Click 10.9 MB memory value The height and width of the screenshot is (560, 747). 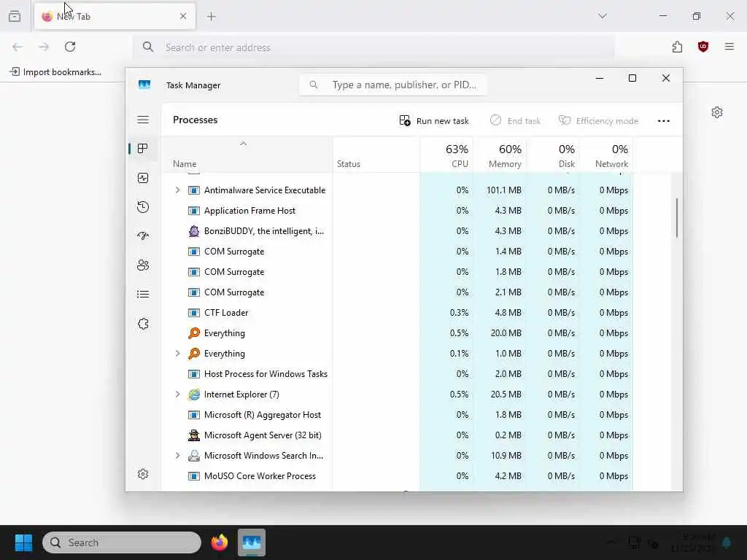click(x=506, y=456)
